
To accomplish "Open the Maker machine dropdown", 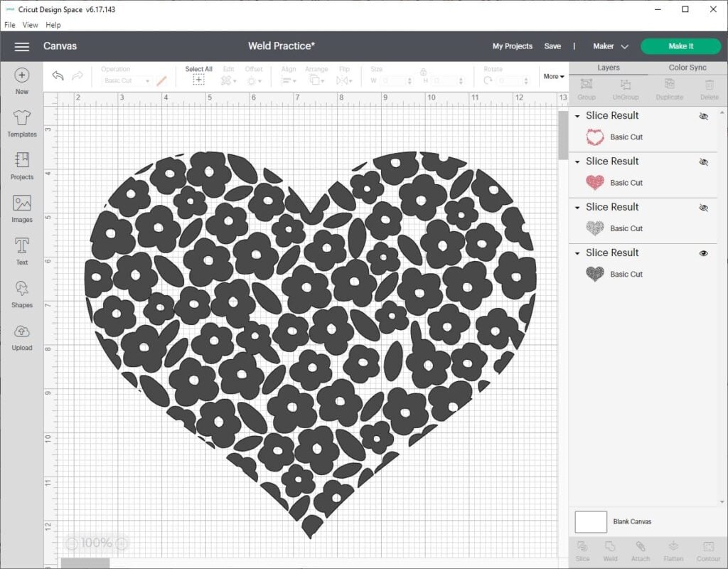I will tap(610, 46).
